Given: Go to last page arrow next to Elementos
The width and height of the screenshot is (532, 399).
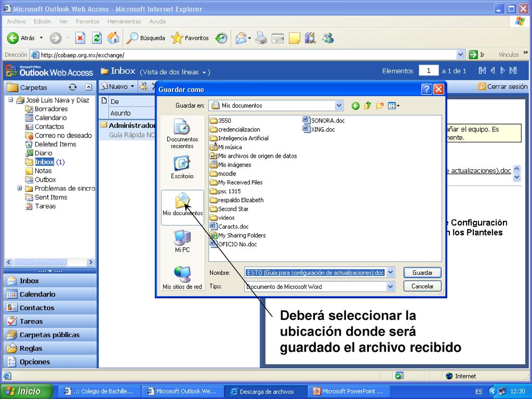Looking at the screenshot, I should [x=513, y=71].
